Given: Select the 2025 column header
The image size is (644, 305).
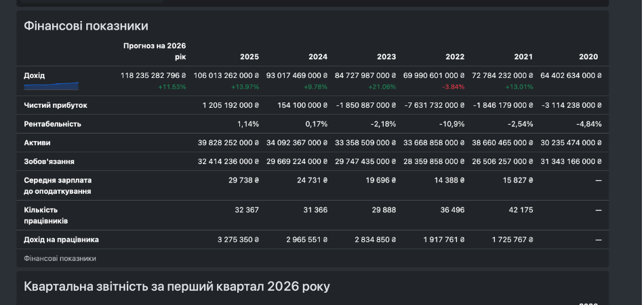Looking at the screenshot, I should pos(249,57).
